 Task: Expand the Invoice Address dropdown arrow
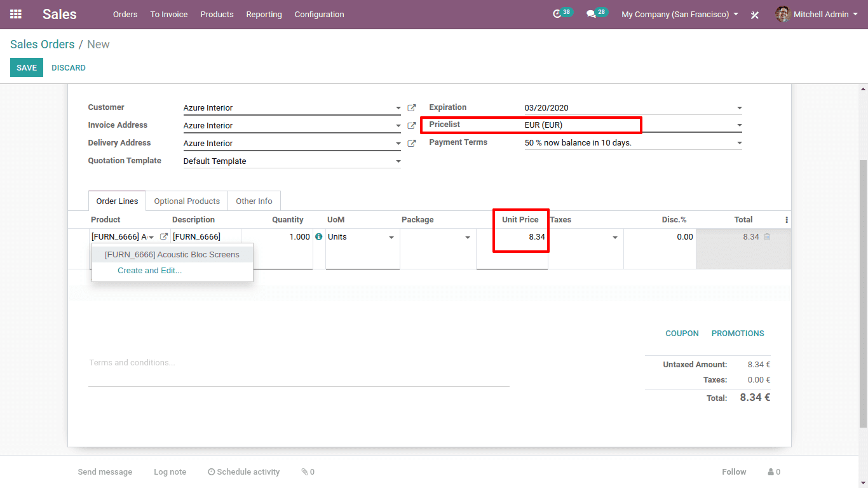398,126
